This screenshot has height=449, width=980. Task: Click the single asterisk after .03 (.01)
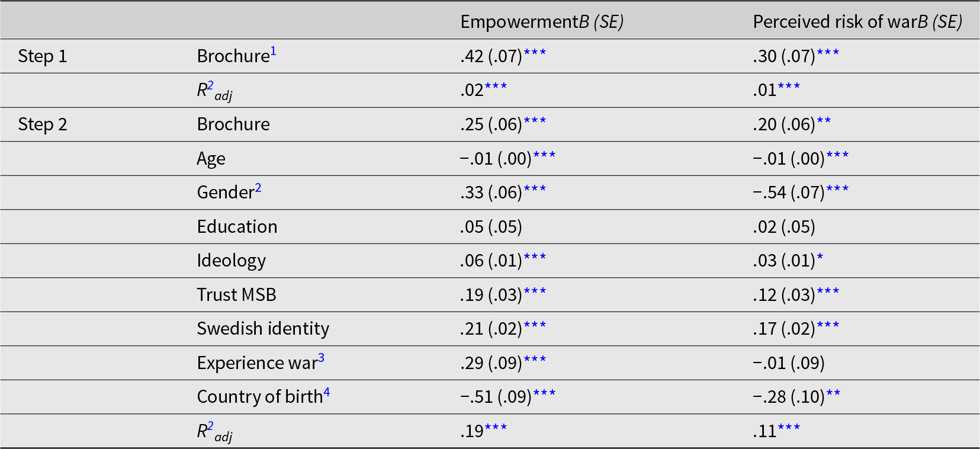tap(820, 258)
